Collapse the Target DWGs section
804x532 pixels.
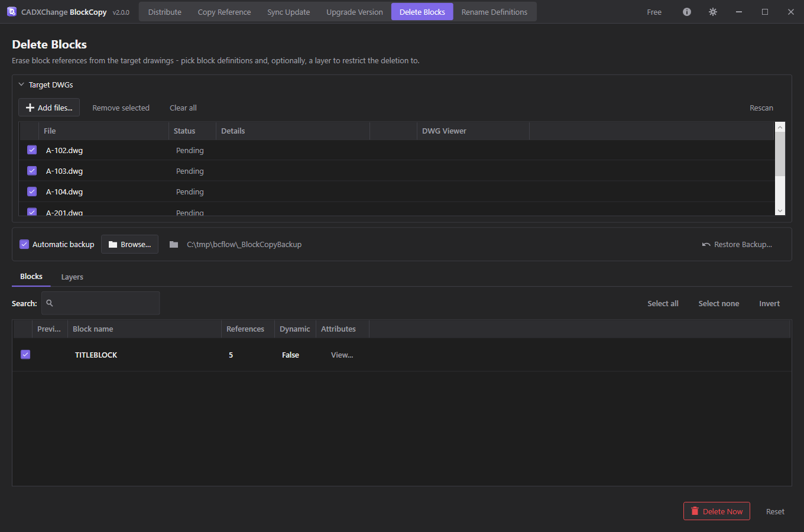(21, 85)
